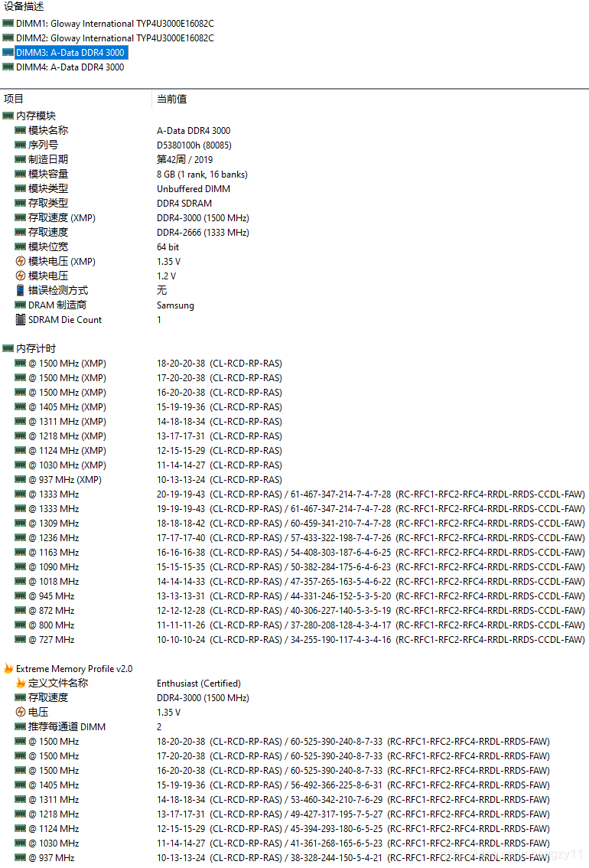589x868 pixels.
Task: Select the 序列号 row
Action: click(294, 145)
